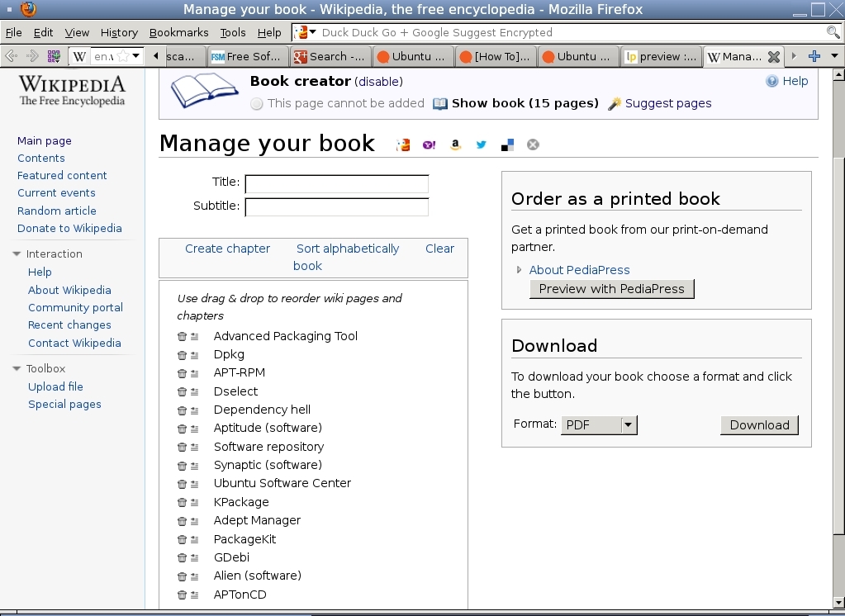Open the Random article sidebar link
Viewport: 845px width, 616px height.
pos(57,211)
